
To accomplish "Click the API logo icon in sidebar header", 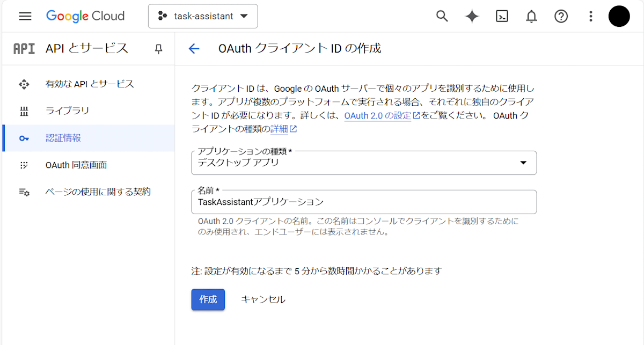I will [x=24, y=49].
